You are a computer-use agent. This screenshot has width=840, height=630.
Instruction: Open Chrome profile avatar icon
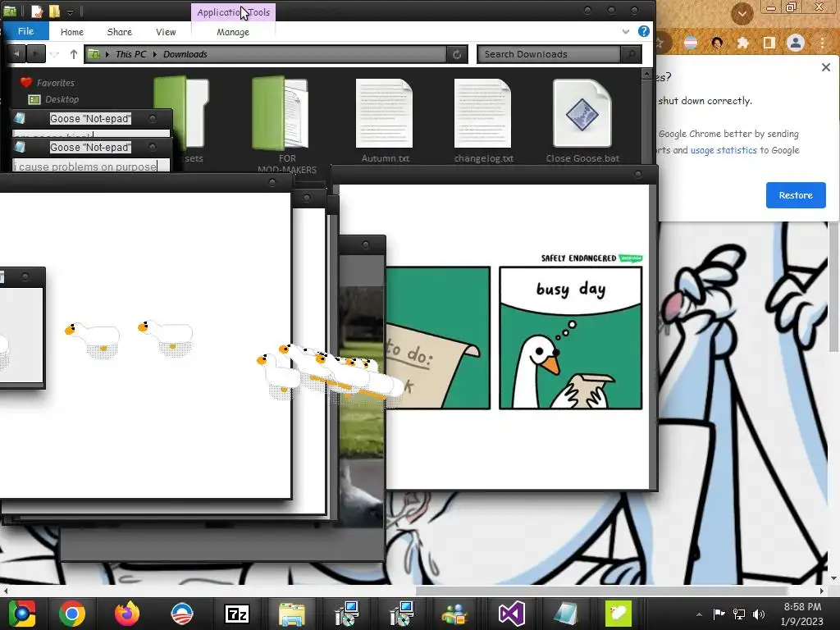click(796, 43)
